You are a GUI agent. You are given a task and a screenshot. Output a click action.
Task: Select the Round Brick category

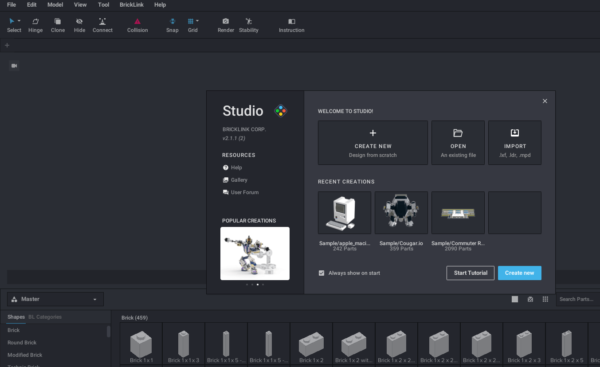[x=22, y=343]
